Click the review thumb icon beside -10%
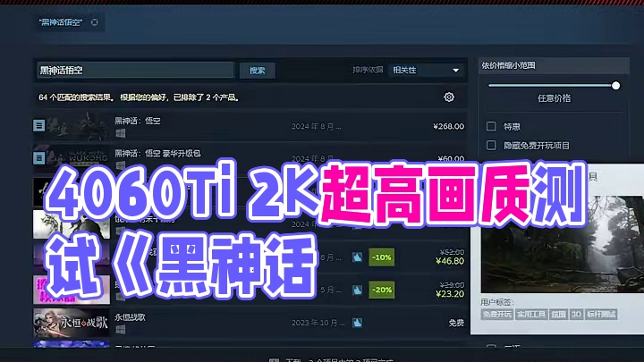The width and height of the screenshot is (644, 362). (357, 257)
